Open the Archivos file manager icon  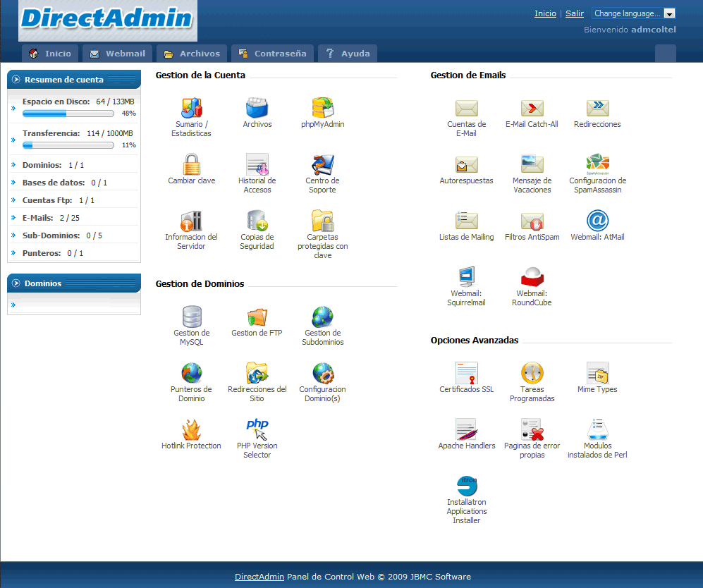pyautogui.click(x=257, y=108)
